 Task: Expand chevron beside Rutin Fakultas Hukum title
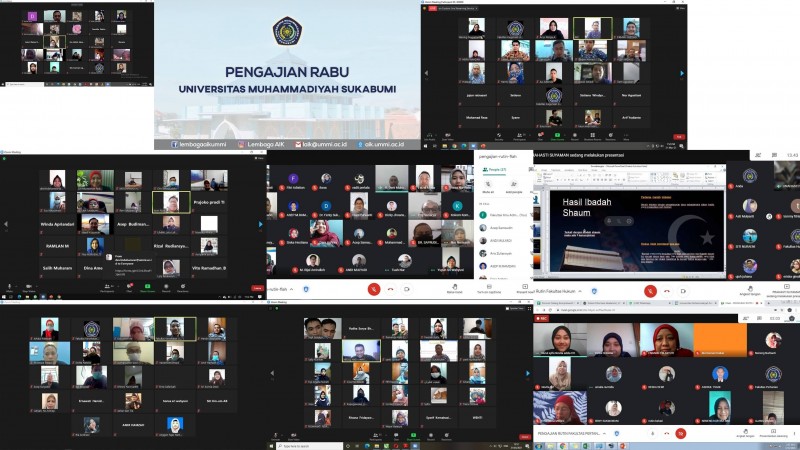pos(580,291)
